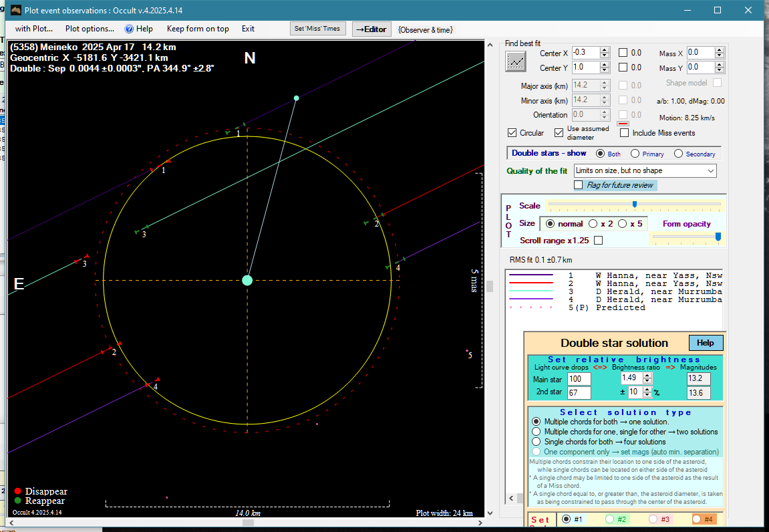Enable Include Miss events checkbox
Viewport: 769px width, 532px height.
pos(624,132)
